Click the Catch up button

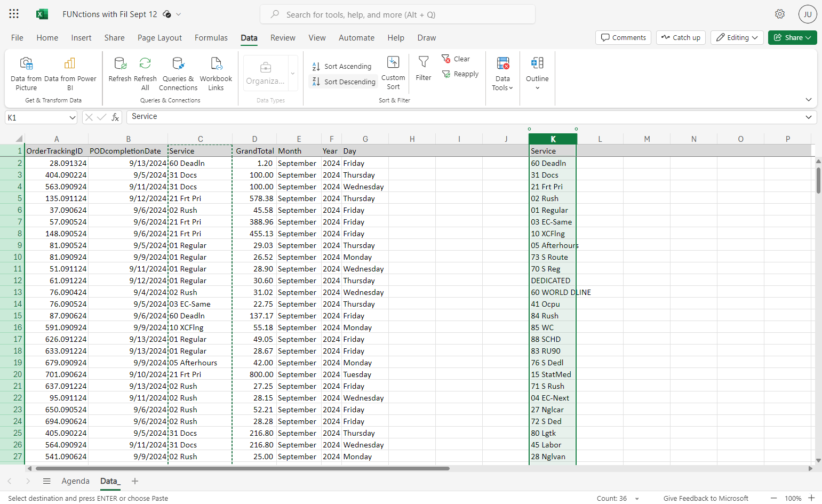tap(681, 37)
